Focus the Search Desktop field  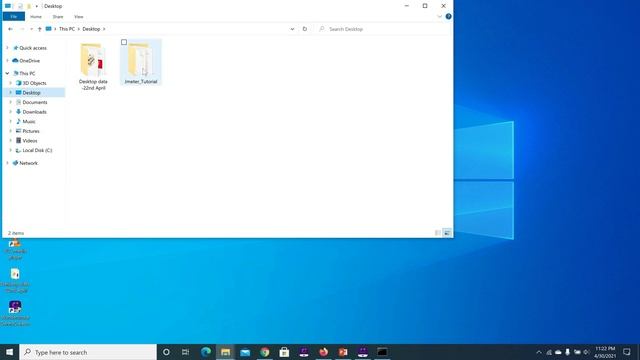tap(384, 29)
